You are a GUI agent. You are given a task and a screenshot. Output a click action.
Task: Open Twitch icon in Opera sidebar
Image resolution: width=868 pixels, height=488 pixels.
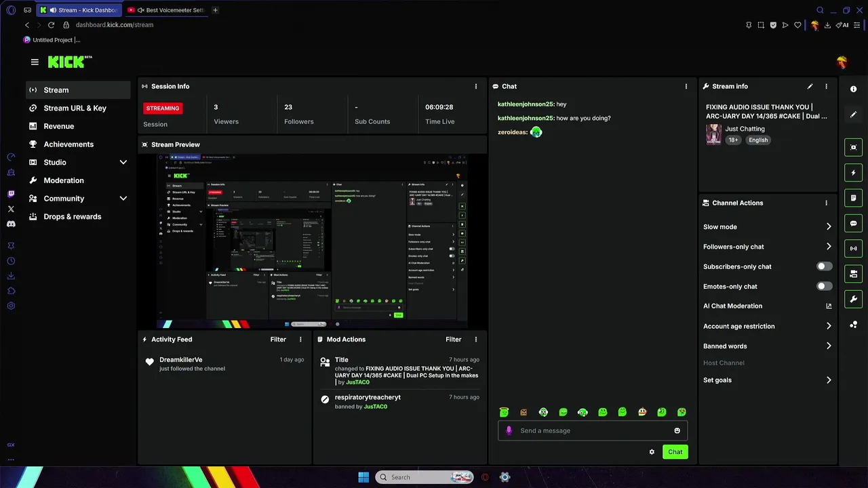(x=11, y=194)
